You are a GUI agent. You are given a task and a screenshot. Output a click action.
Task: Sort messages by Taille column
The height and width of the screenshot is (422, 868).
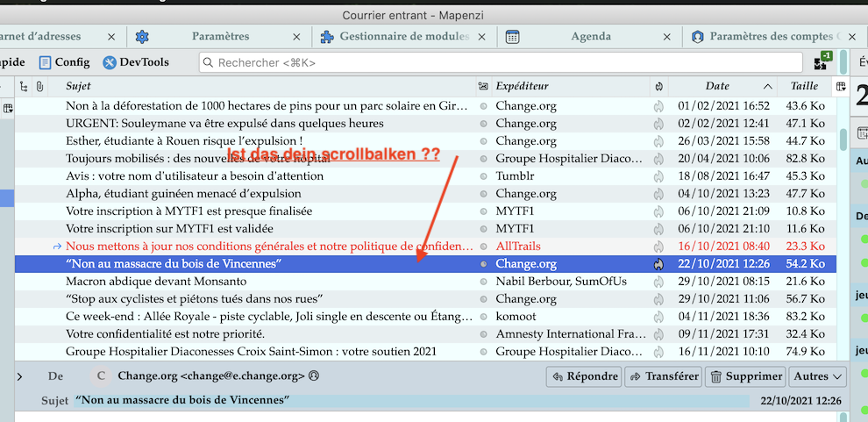804,86
